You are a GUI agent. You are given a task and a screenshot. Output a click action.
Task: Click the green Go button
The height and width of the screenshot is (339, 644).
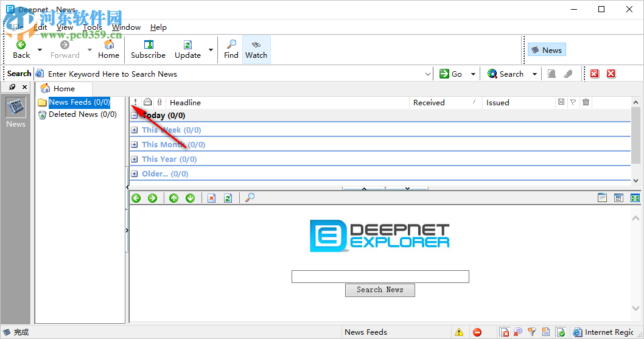pyautogui.click(x=451, y=74)
